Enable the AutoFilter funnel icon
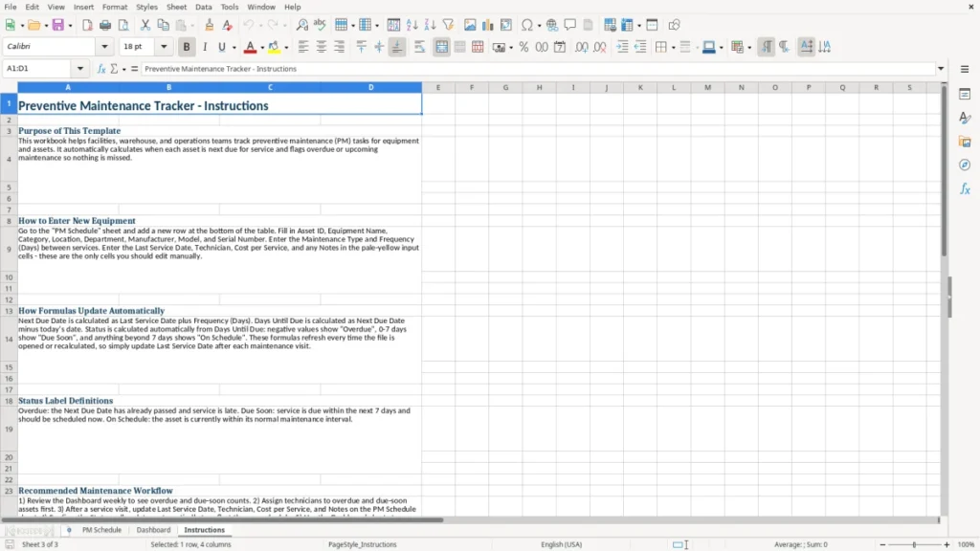The height and width of the screenshot is (551, 980). click(448, 25)
